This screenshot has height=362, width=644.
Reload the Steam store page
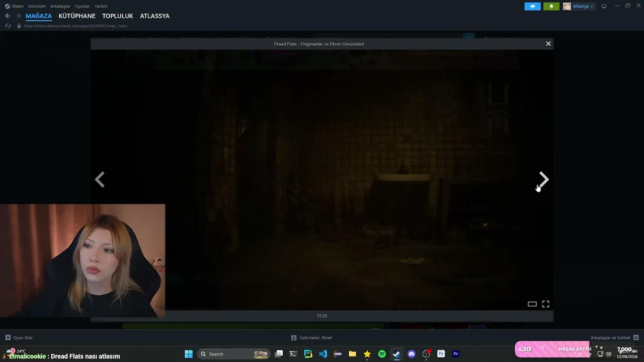[8, 26]
